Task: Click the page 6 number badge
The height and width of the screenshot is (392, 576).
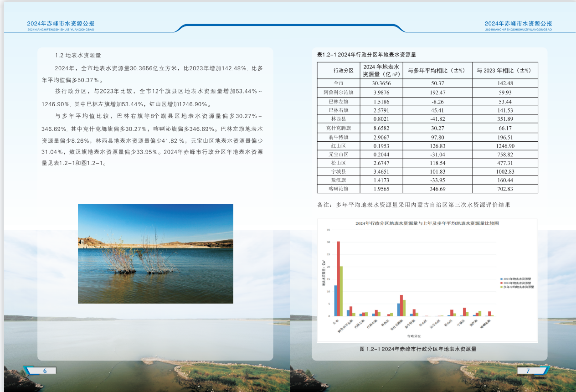Action: [45, 371]
